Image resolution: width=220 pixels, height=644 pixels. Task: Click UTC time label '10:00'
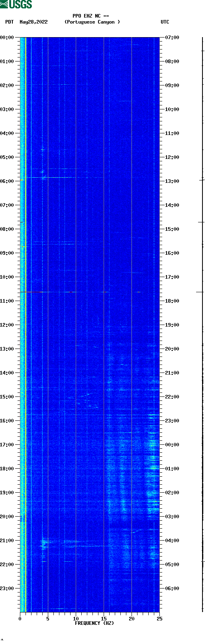pos(172,109)
